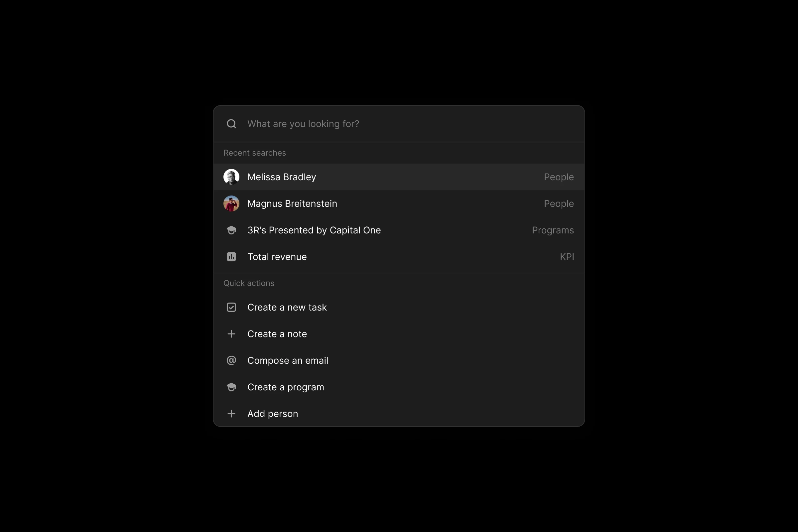Viewport: 798px width, 532px height.
Task: Click the graduation cap icon beside 3R's program
Action: point(231,230)
